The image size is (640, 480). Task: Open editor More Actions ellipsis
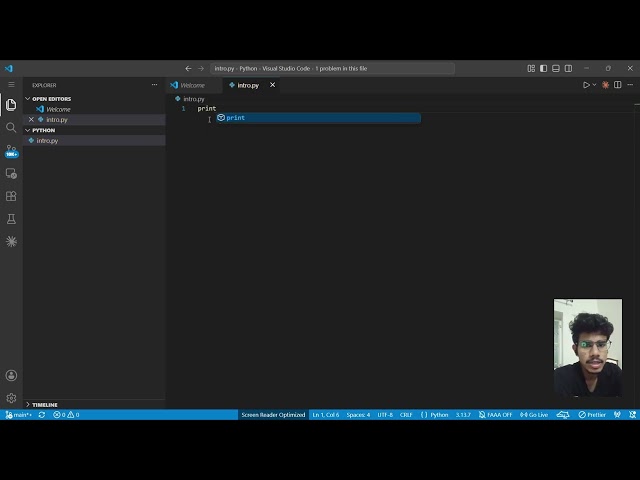pyautogui.click(x=630, y=85)
